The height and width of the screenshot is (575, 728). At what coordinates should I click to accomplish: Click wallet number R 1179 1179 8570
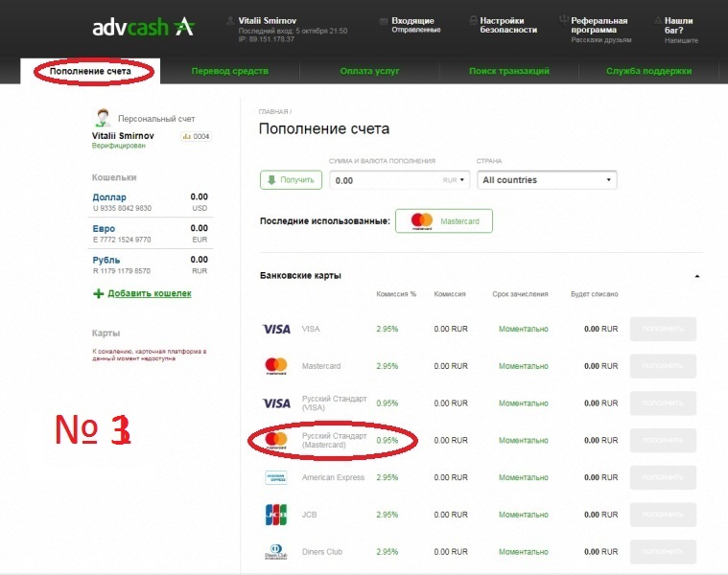point(122,271)
